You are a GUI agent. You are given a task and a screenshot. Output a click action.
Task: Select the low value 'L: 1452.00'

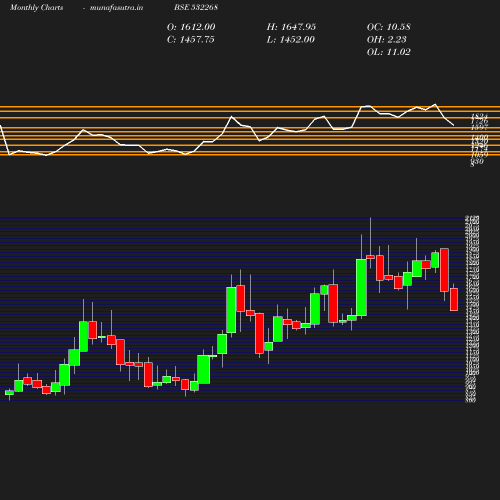tap(290, 39)
